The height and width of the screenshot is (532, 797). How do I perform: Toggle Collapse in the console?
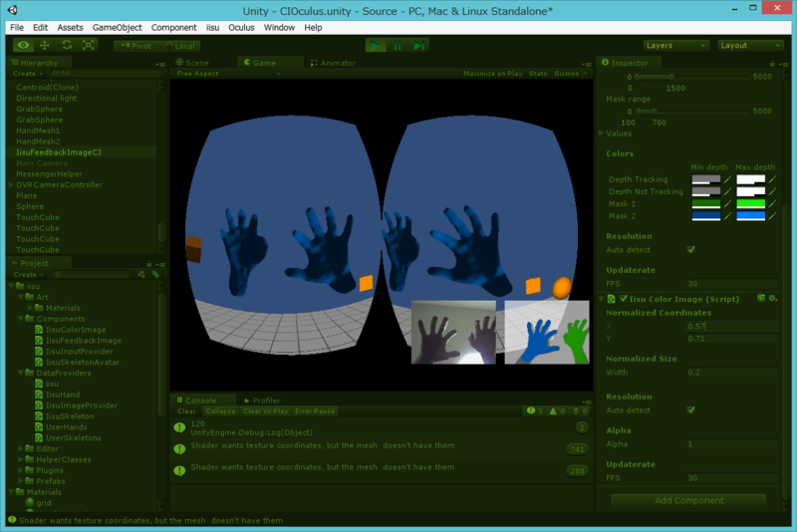pyautogui.click(x=220, y=411)
